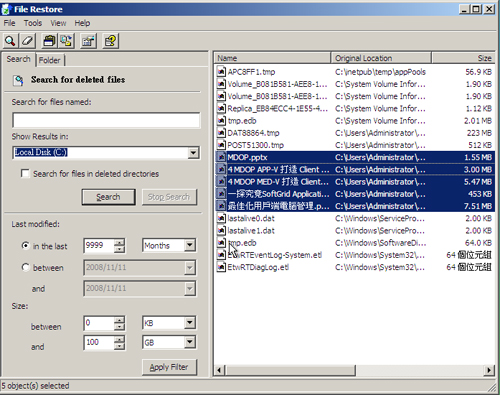Viewport: 500px width, 395px height.
Task: Click file icon of Replica_EB84ECC4 row
Action: click(221, 108)
